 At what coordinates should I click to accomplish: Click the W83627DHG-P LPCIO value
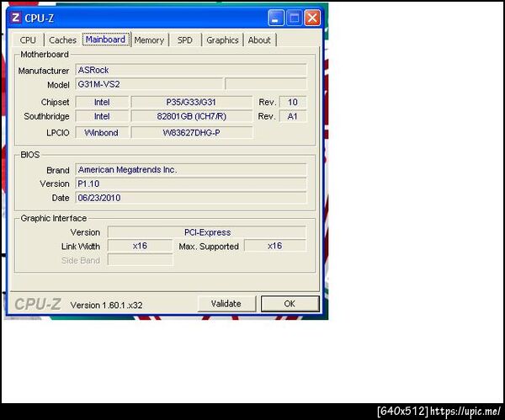[x=192, y=132]
